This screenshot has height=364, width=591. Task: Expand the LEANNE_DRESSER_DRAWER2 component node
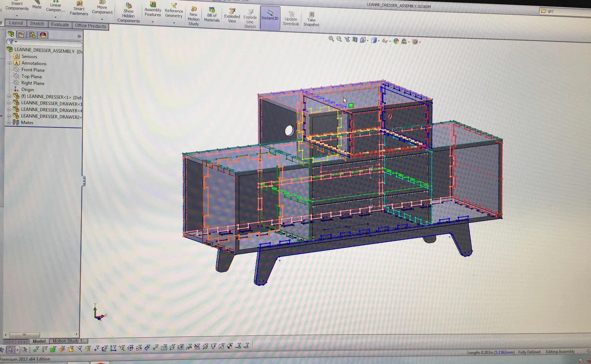click(9, 116)
